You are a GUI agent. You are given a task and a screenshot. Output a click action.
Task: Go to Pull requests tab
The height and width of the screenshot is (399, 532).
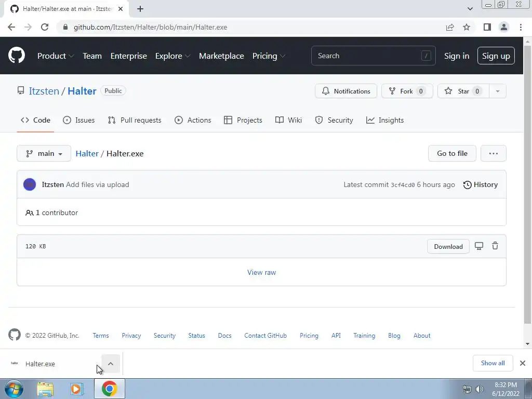click(135, 120)
